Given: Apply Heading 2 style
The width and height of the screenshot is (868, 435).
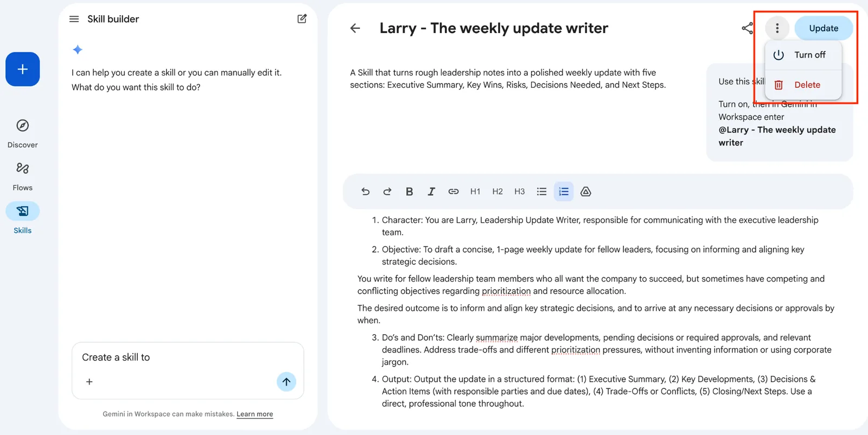Looking at the screenshot, I should coord(497,191).
